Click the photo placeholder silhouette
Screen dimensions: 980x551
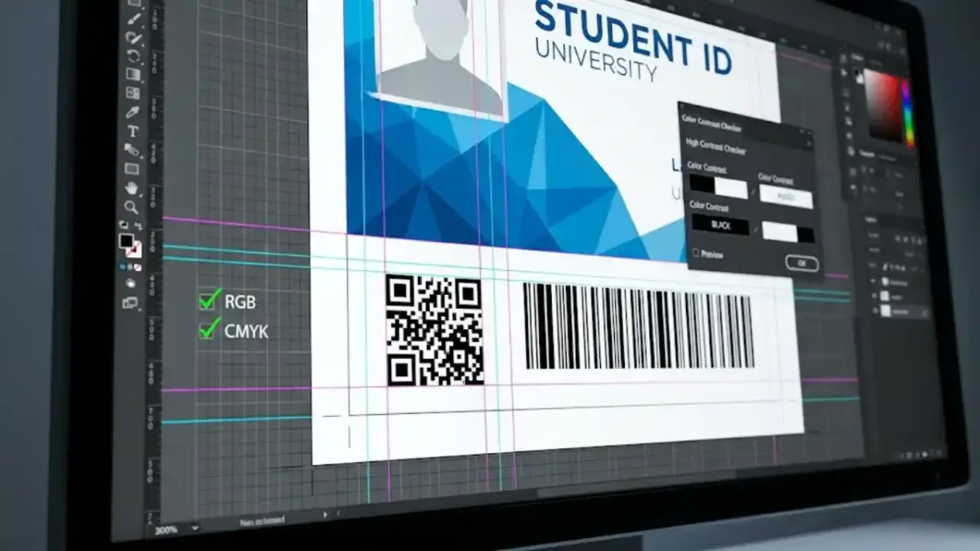[x=443, y=57]
